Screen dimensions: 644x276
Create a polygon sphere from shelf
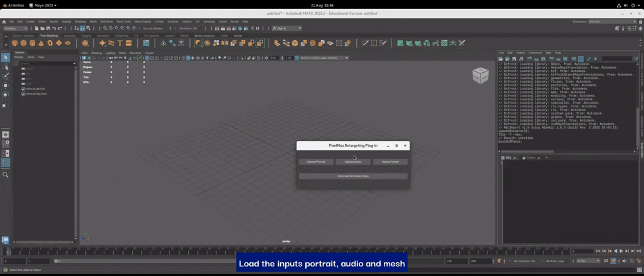(15, 43)
